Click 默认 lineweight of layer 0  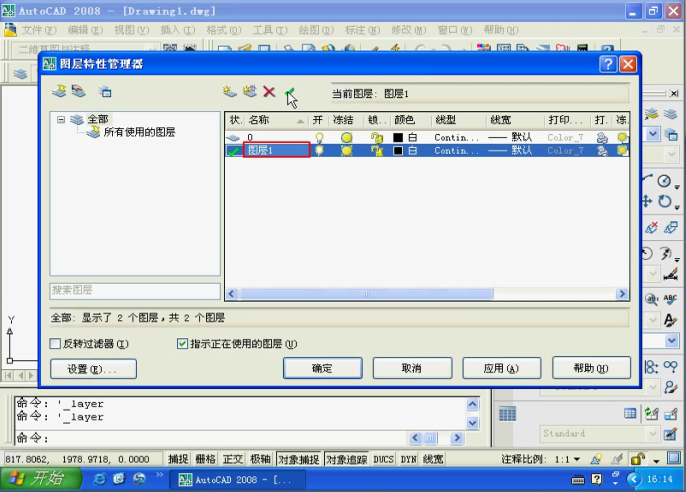(x=511, y=137)
